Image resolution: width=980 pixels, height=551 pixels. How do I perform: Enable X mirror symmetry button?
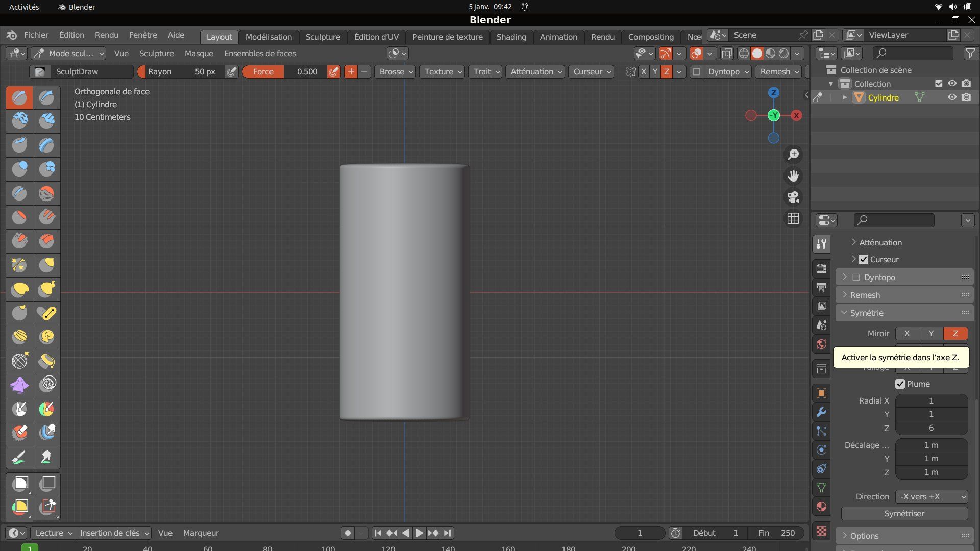point(906,333)
